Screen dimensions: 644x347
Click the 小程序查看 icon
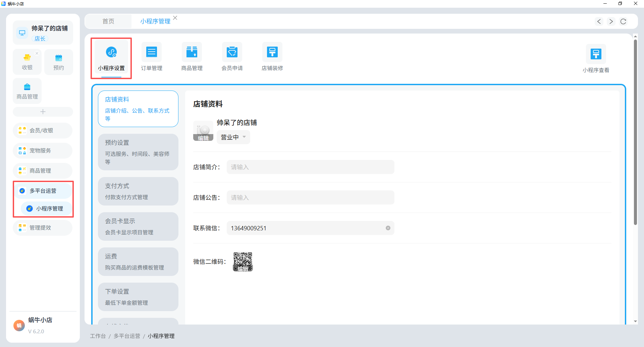pos(596,59)
